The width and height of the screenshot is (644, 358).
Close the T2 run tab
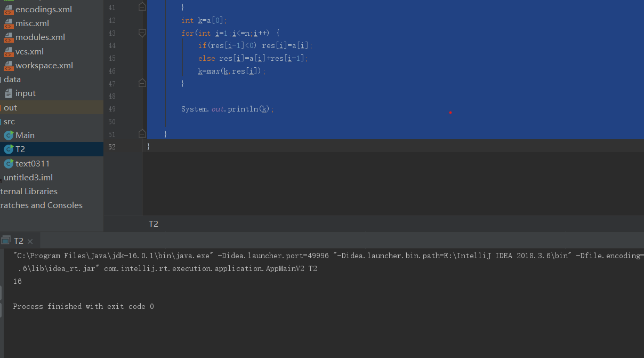(30, 241)
